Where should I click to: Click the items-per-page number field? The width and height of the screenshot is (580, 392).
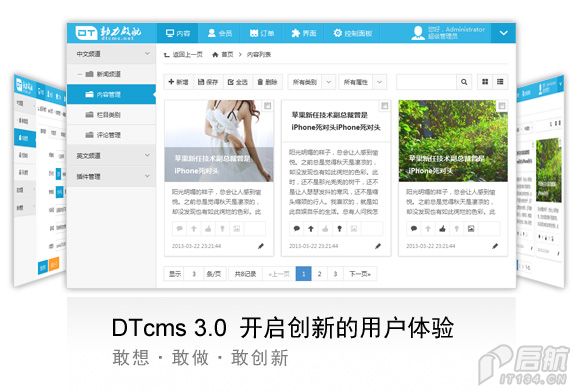[194, 274]
